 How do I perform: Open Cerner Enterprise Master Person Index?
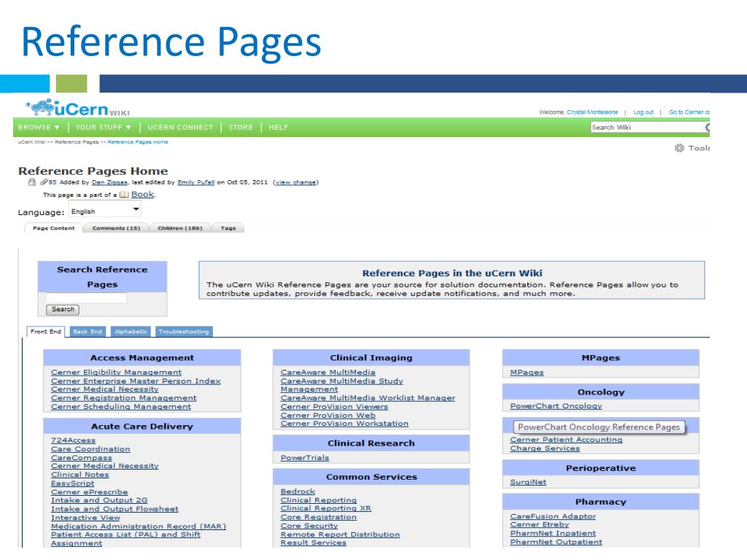(136, 381)
